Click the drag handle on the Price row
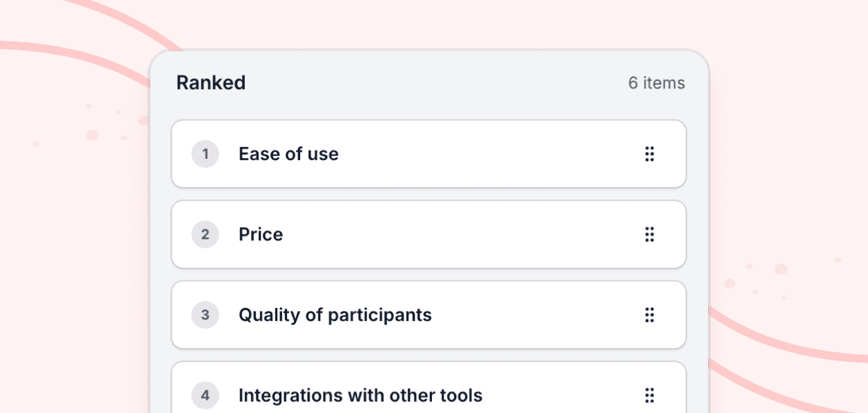868x413 pixels. click(649, 235)
